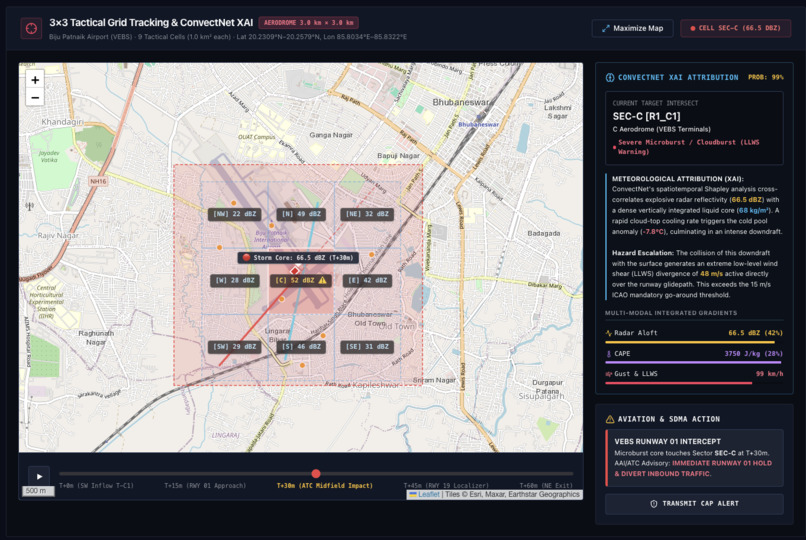Image resolution: width=806 pixels, height=540 pixels.
Task: Click the TRANSMIT CAP ALERT button
Action: [x=694, y=504]
